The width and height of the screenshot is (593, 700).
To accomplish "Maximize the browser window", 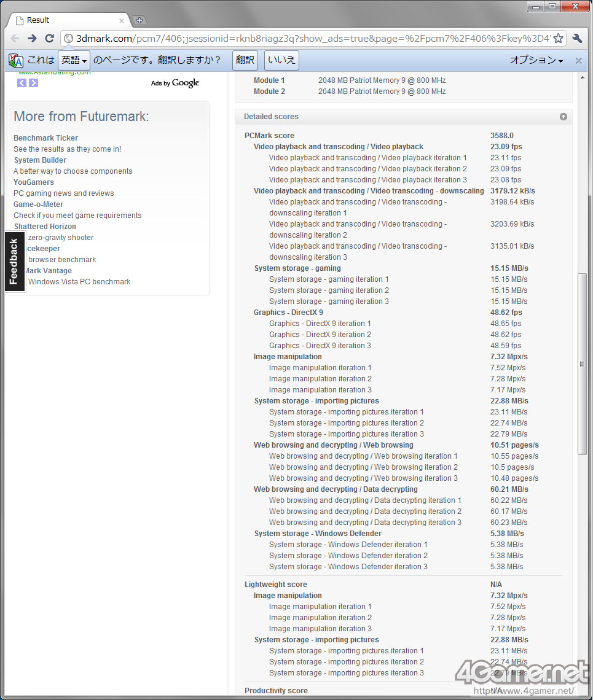I will click(553, 6).
